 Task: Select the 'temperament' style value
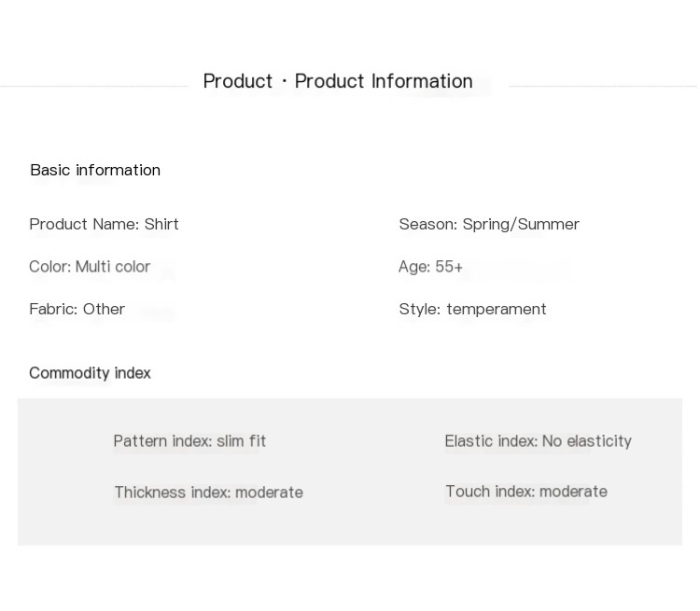497,309
